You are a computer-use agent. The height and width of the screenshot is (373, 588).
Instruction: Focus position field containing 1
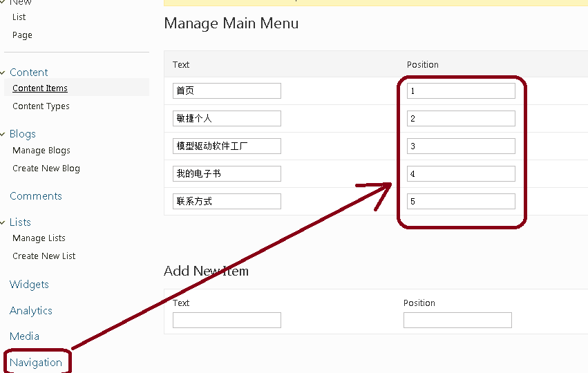pos(462,90)
